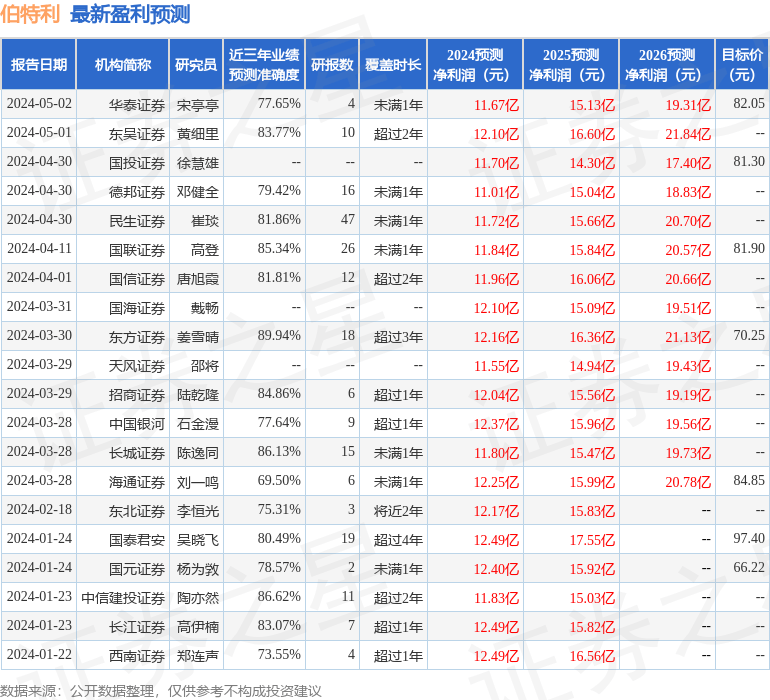Click the 97.40 target price cell
The width and height of the screenshot is (770, 700).
pos(748,539)
